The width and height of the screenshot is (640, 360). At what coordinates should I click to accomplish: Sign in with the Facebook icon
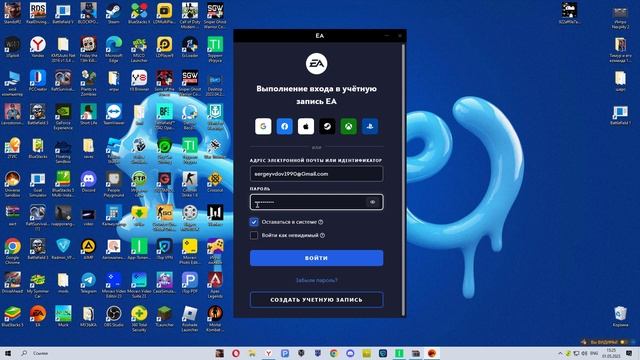tap(284, 127)
